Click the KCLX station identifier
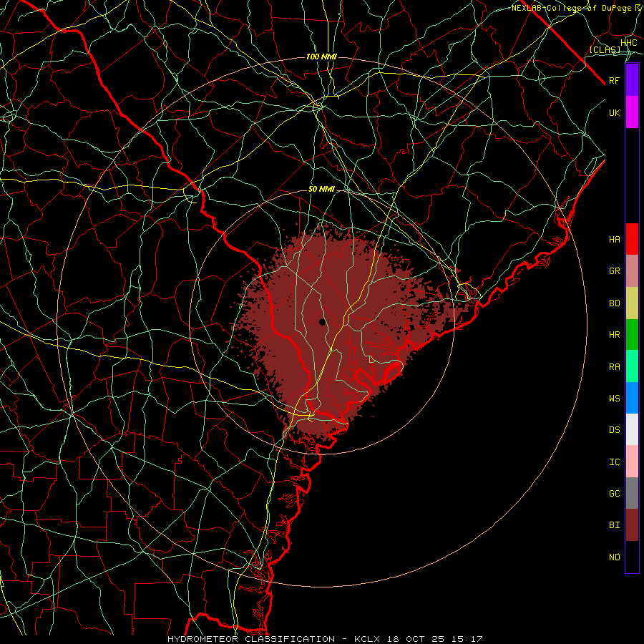 (367, 639)
